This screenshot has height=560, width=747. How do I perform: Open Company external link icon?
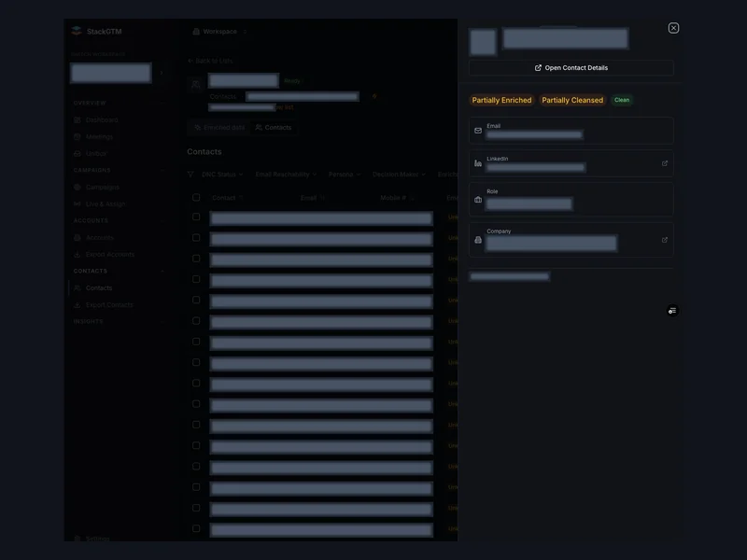pos(665,240)
